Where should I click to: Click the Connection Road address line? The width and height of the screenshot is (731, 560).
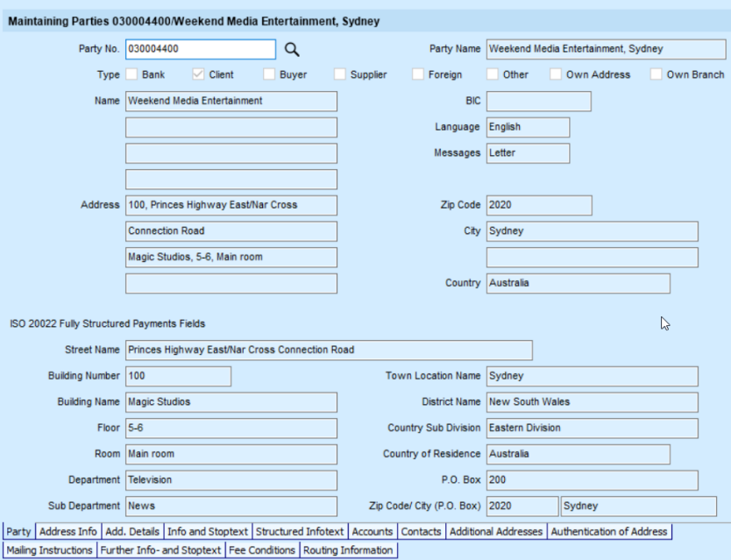pyautogui.click(x=231, y=231)
